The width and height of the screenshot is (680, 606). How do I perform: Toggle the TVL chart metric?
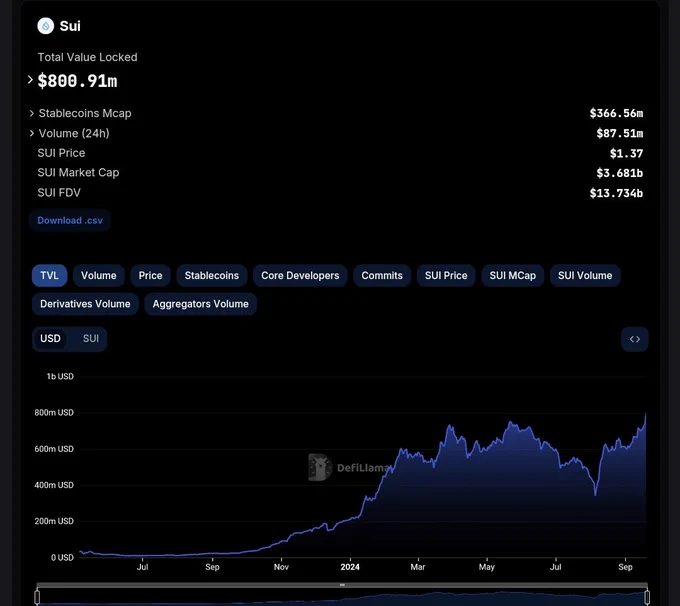pyautogui.click(x=49, y=275)
